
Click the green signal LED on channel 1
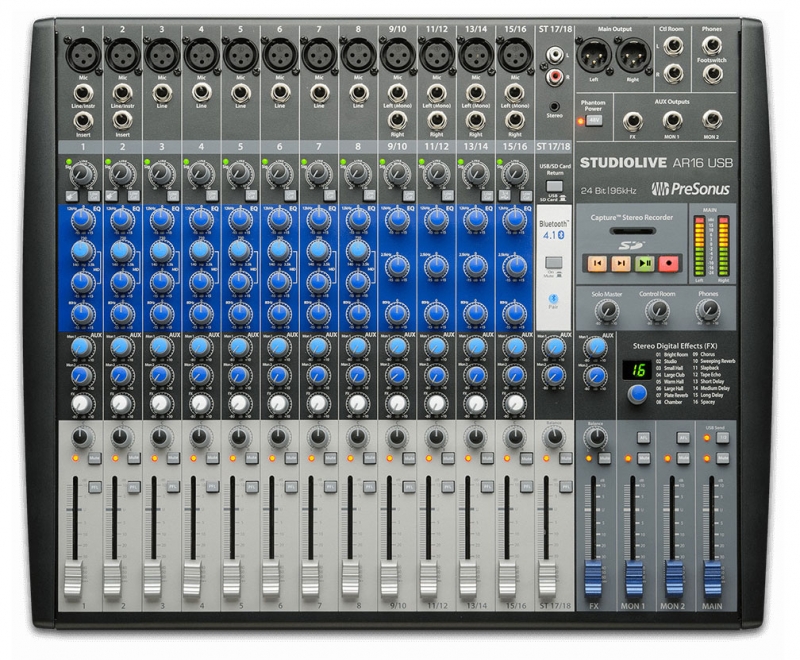click(68, 162)
